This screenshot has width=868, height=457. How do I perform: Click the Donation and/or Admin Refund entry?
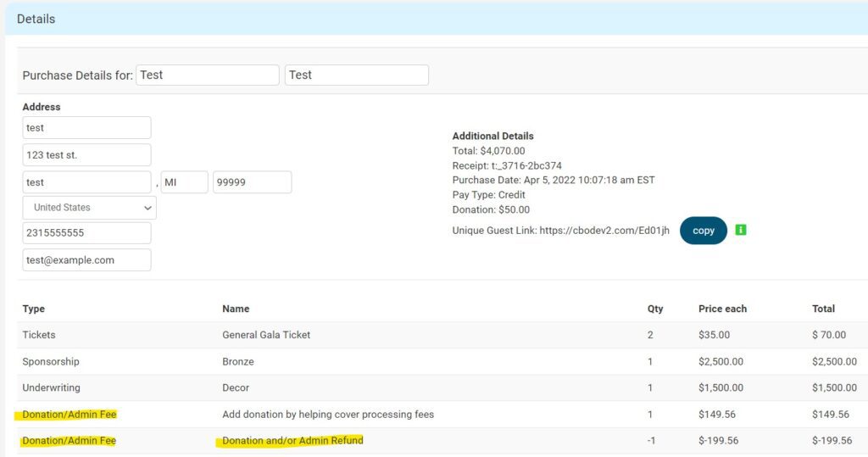pyautogui.click(x=292, y=441)
